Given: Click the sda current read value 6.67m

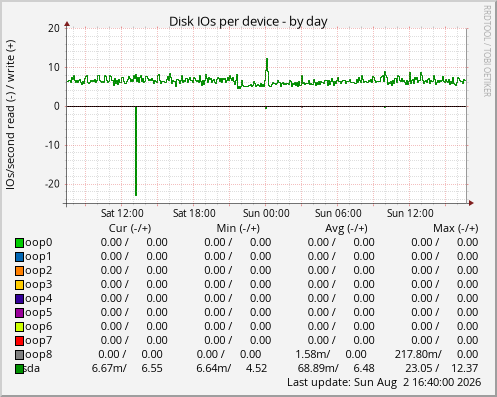Looking at the screenshot, I should (109, 368).
